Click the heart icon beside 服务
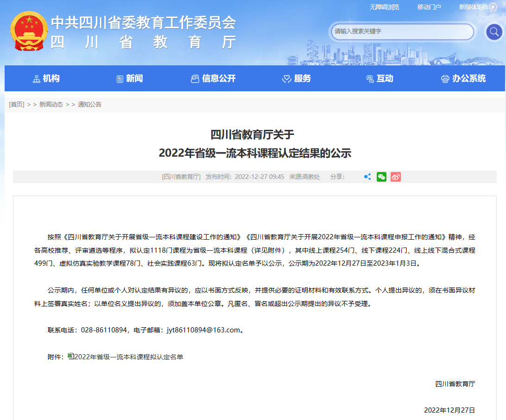506x420 pixels. pyautogui.click(x=286, y=79)
